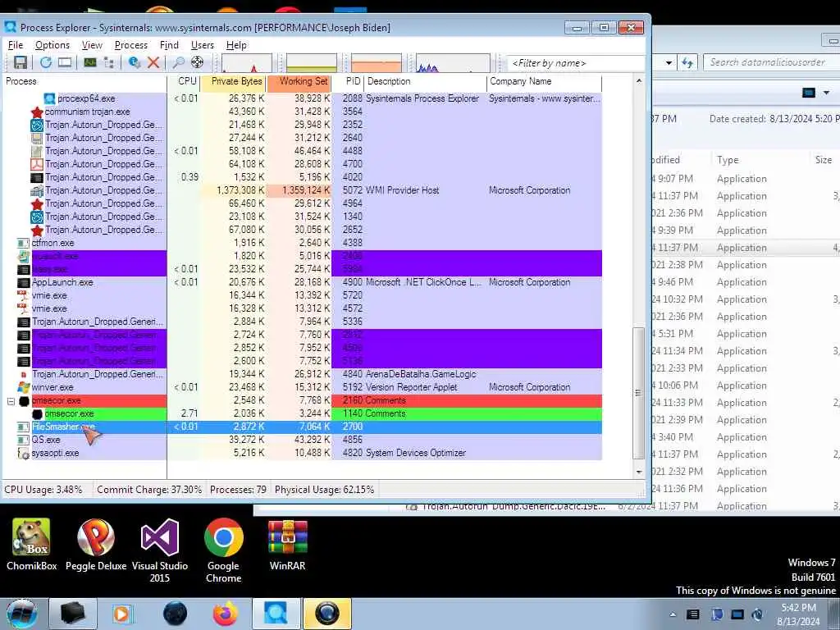840x630 pixels.
Task: Open the Process menu
Action: 130,45
